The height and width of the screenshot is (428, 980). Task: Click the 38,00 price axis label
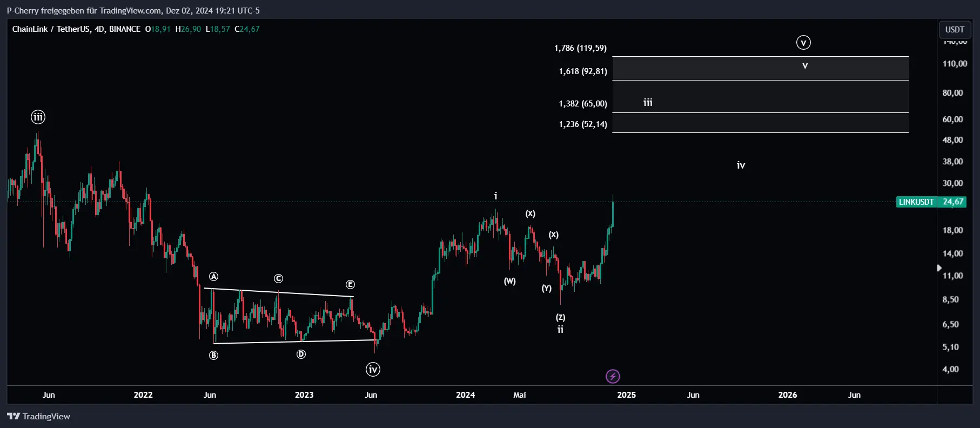point(952,162)
